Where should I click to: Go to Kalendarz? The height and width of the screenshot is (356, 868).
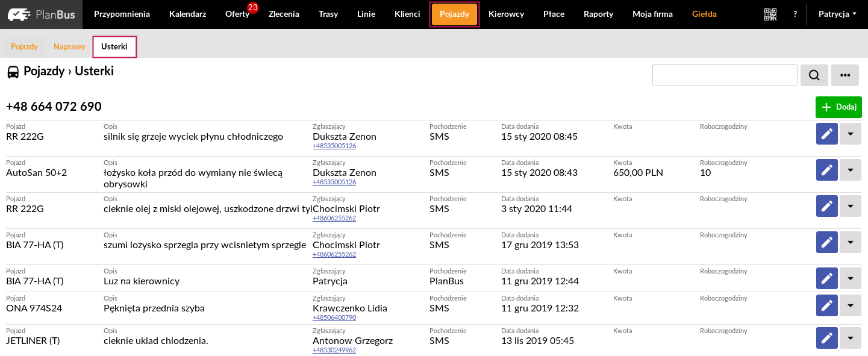[x=187, y=14]
